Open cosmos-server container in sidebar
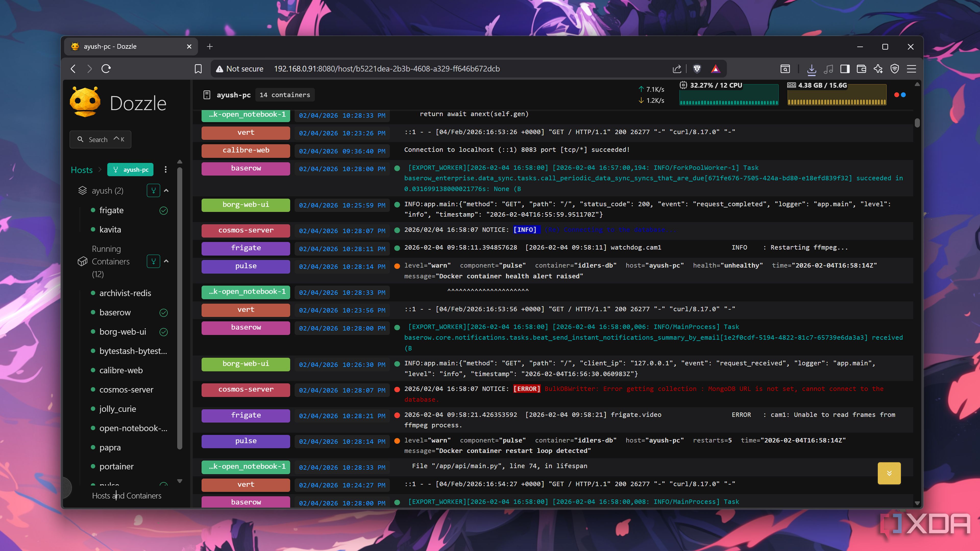 [x=126, y=390]
